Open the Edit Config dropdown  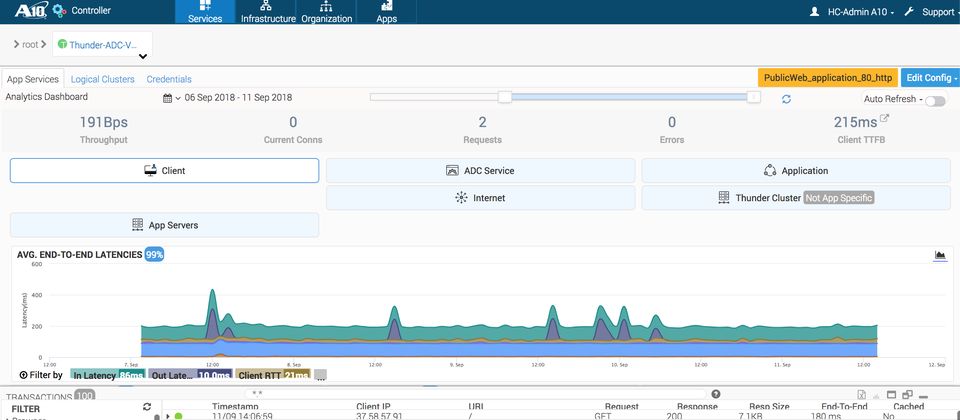(930, 78)
